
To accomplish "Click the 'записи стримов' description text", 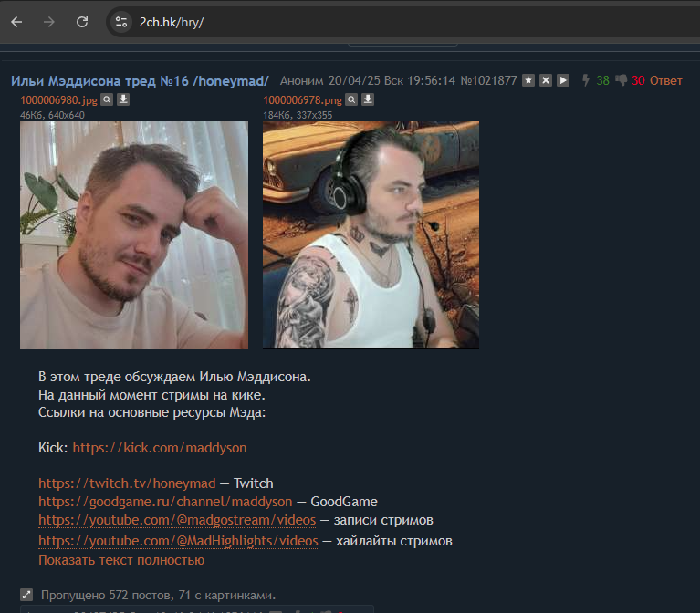I will coord(383,520).
